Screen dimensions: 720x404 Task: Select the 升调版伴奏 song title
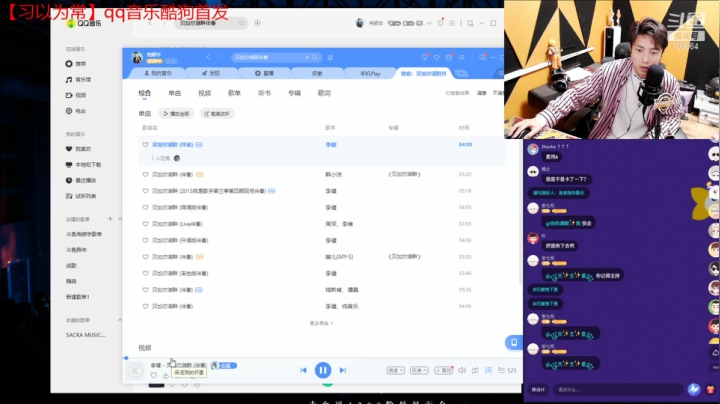pyautogui.click(x=180, y=241)
